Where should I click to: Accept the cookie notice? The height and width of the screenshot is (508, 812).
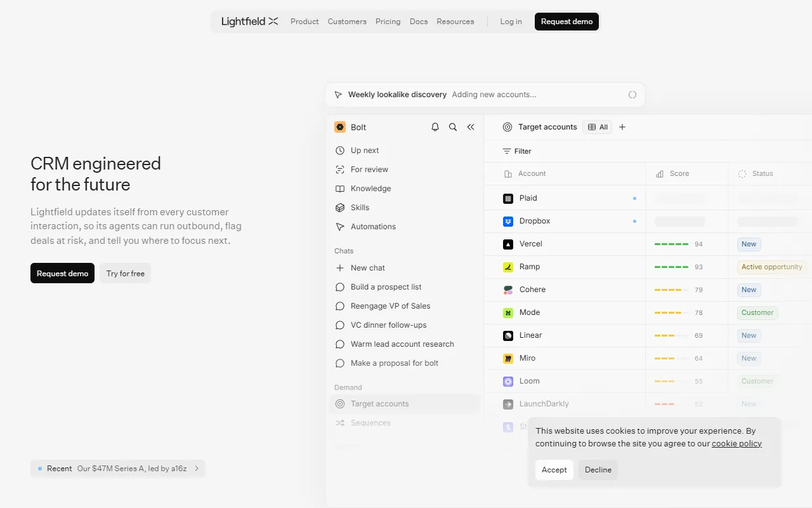pos(554,470)
